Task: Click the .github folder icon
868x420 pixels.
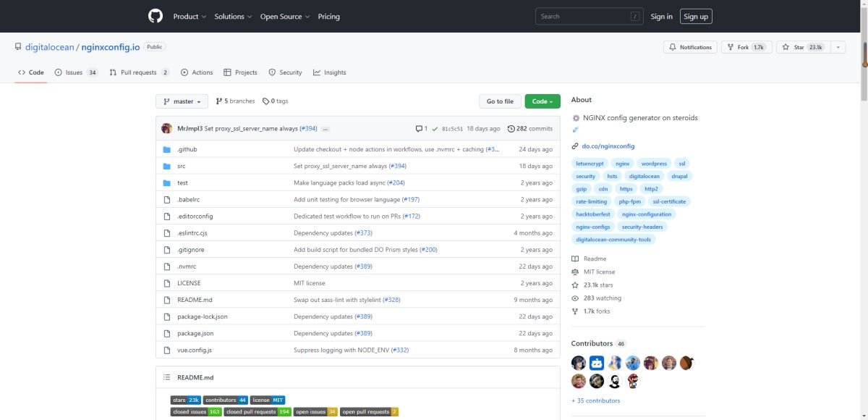Action: click(166, 149)
